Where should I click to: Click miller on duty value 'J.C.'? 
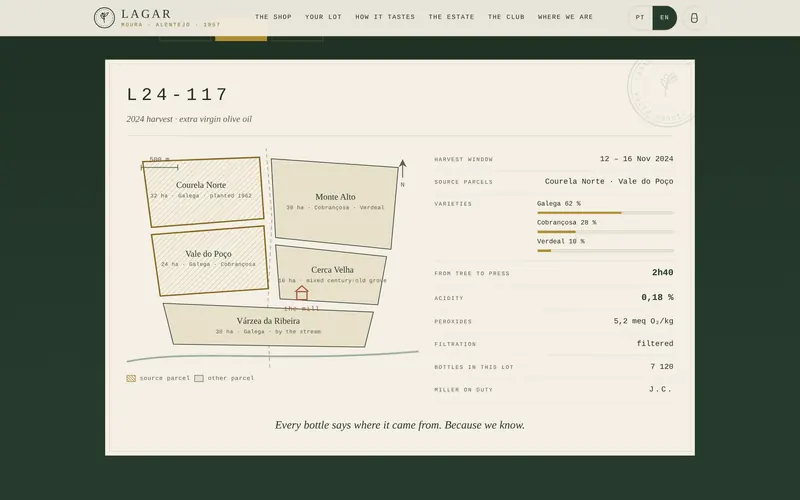[661, 389]
